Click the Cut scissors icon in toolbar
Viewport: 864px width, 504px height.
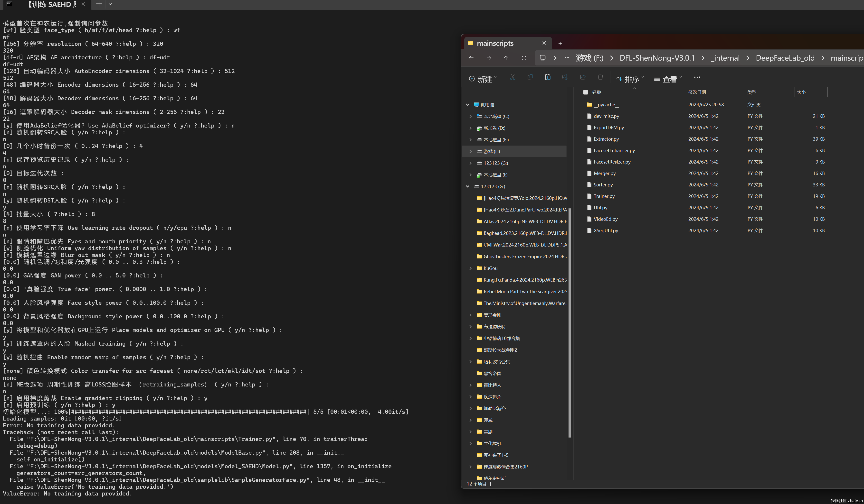(x=513, y=77)
